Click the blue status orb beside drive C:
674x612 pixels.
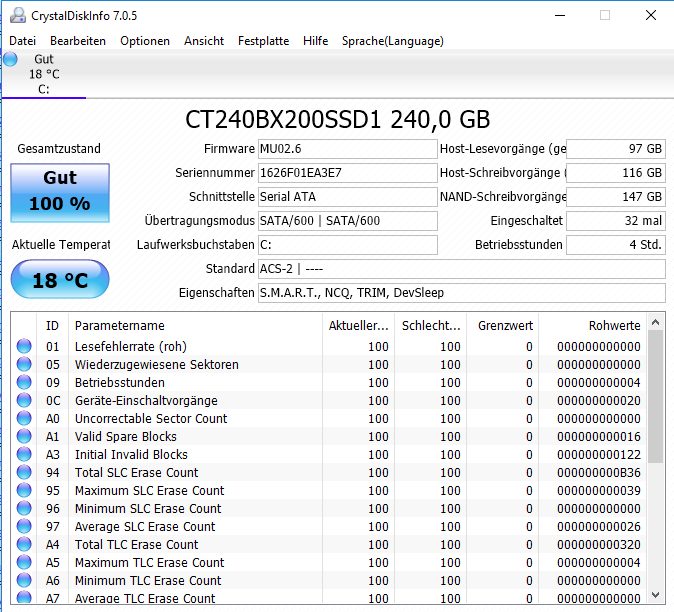(10, 59)
